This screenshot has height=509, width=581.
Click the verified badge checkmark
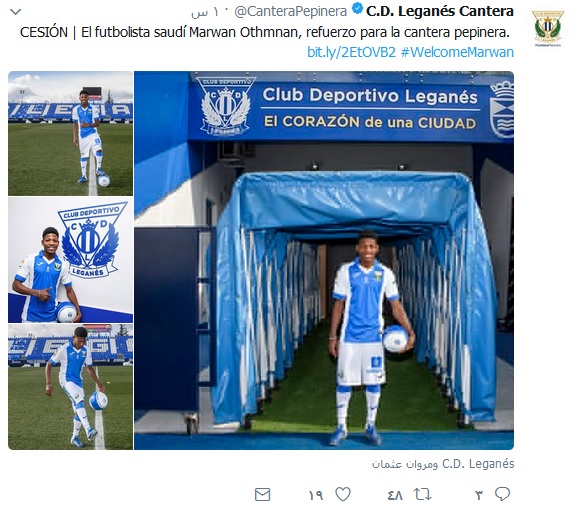[x=357, y=9]
